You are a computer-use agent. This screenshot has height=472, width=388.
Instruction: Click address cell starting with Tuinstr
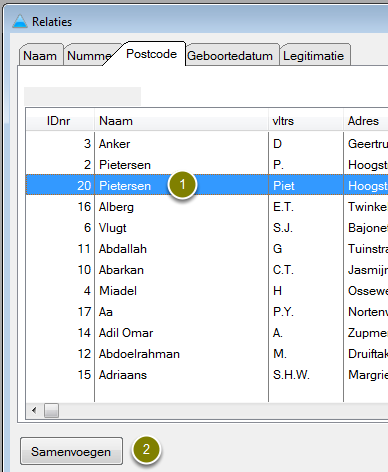366,249
